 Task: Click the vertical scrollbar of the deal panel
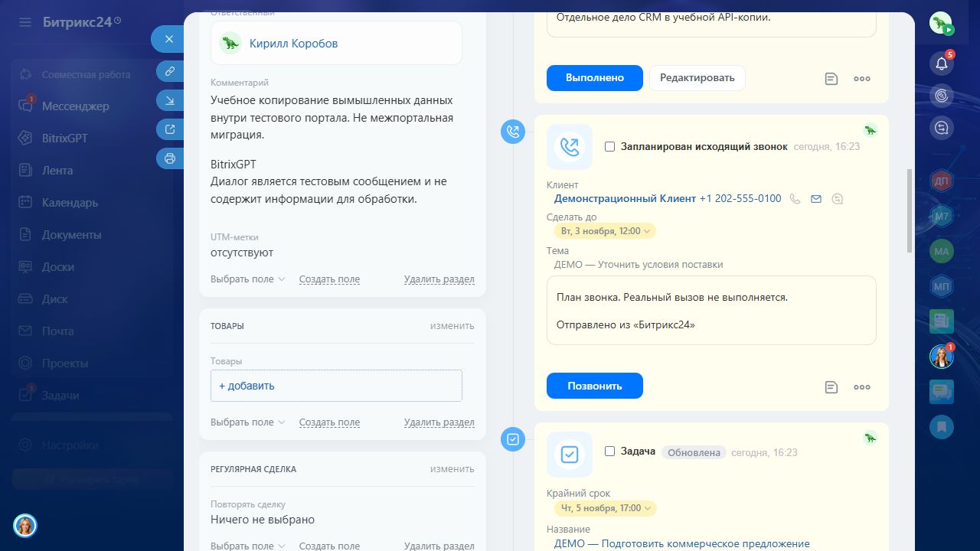910,210
